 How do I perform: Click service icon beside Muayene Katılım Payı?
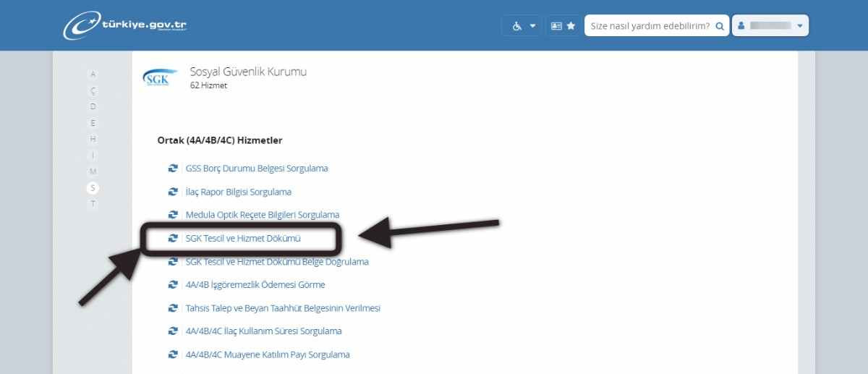tap(173, 354)
